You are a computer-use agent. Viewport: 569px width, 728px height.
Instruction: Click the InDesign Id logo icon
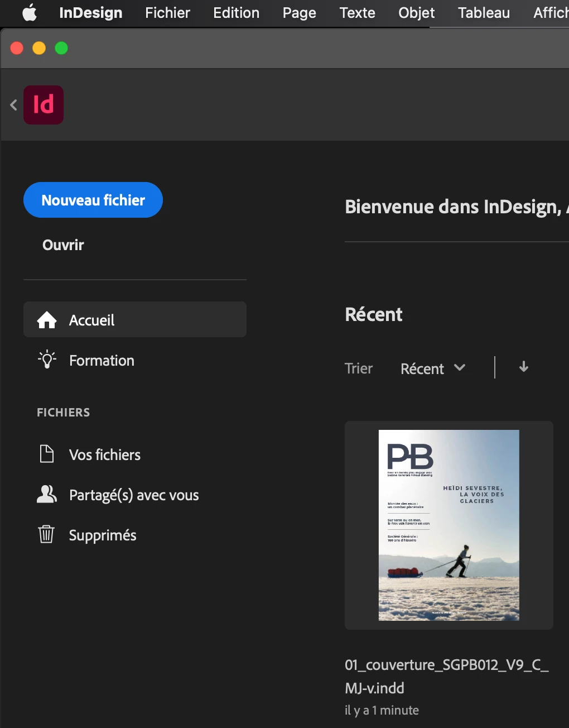(x=44, y=105)
